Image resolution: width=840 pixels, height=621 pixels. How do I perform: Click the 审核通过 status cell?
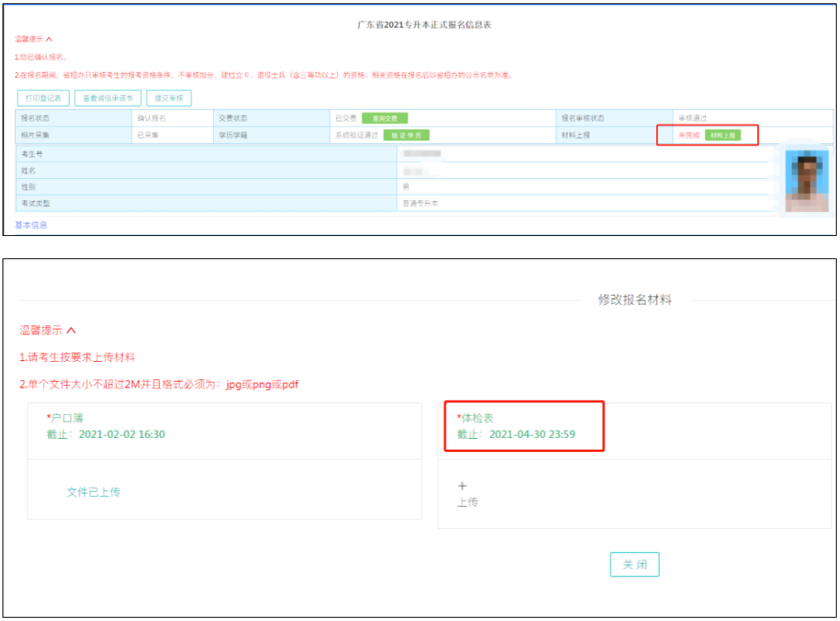pos(693,118)
